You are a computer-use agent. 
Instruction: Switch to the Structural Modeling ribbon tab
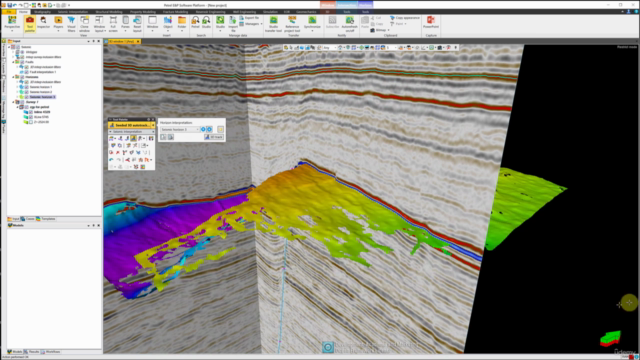[109, 12]
